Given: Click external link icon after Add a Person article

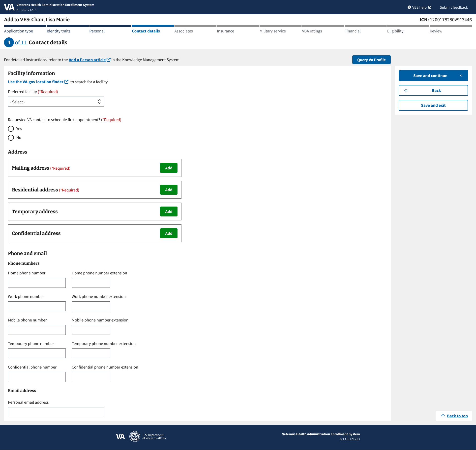Looking at the screenshot, I should (108, 60).
